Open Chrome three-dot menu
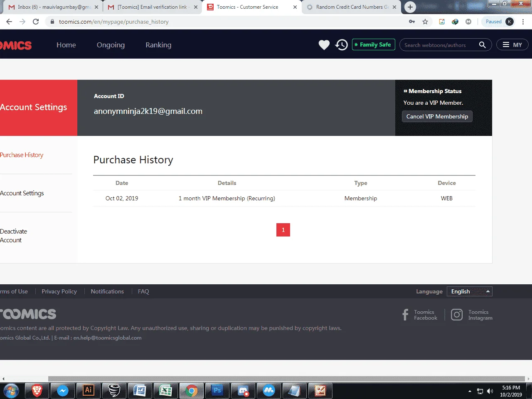532x399 pixels. pos(523,22)
